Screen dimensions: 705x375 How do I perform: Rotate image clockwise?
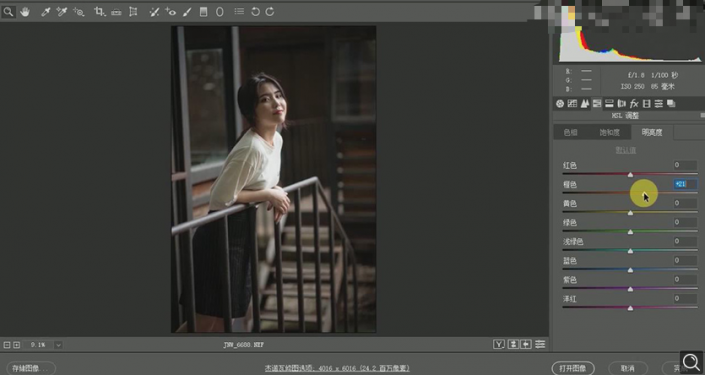270,12
